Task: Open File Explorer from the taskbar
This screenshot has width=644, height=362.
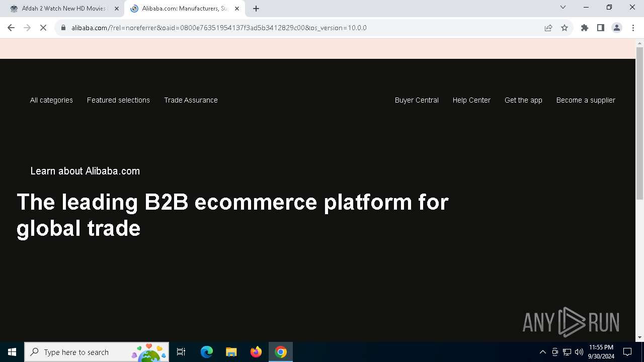Action: pos(231,352)
